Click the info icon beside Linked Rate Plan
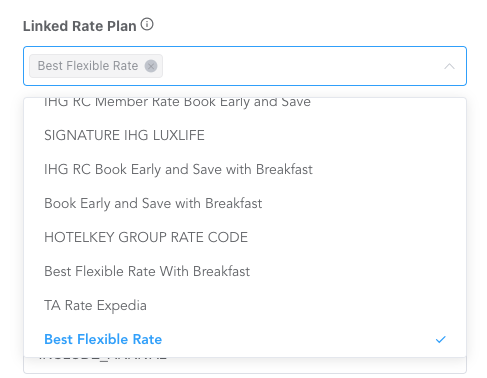Screen dimensions: 487x378 [x=147, y=25]
